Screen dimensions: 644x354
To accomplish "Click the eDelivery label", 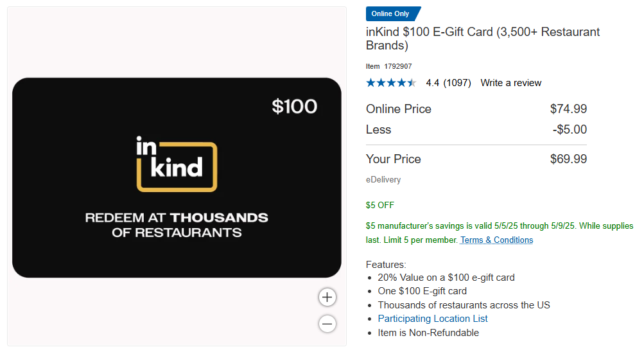I will click(x=383, y=180).
